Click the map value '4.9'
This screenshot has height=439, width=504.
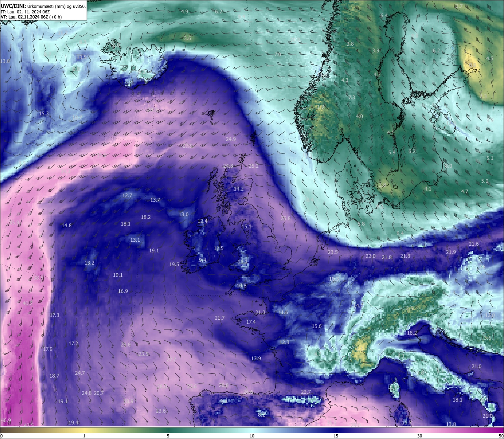185,12
